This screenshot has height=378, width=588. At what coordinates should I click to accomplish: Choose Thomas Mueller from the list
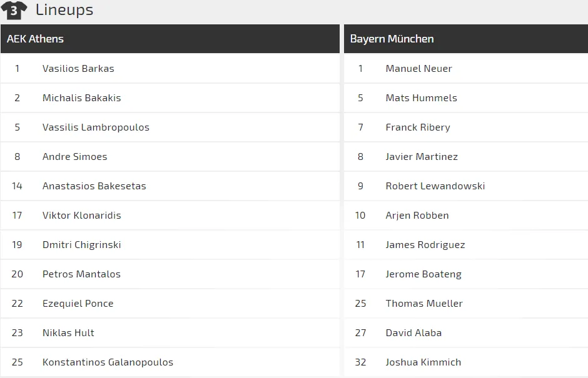(x=424, y=304)
